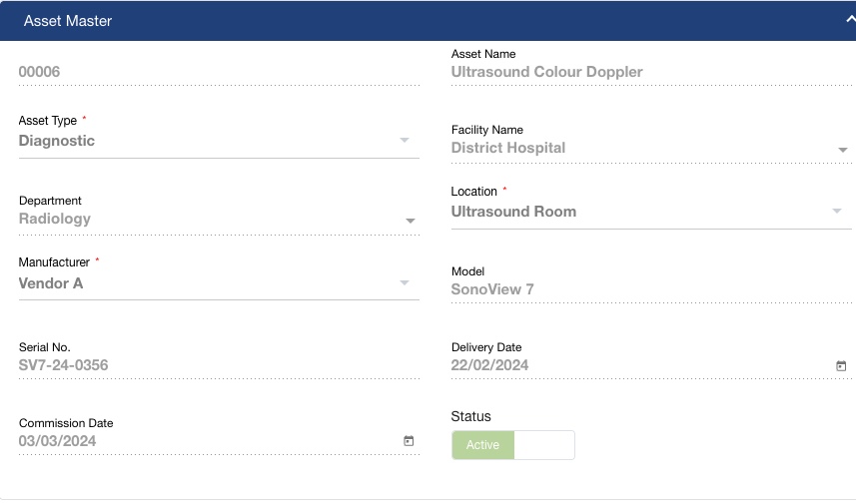Click the Serial No. label
The height and width of the screenshot is (504, 856).
(x=44, y=347)
